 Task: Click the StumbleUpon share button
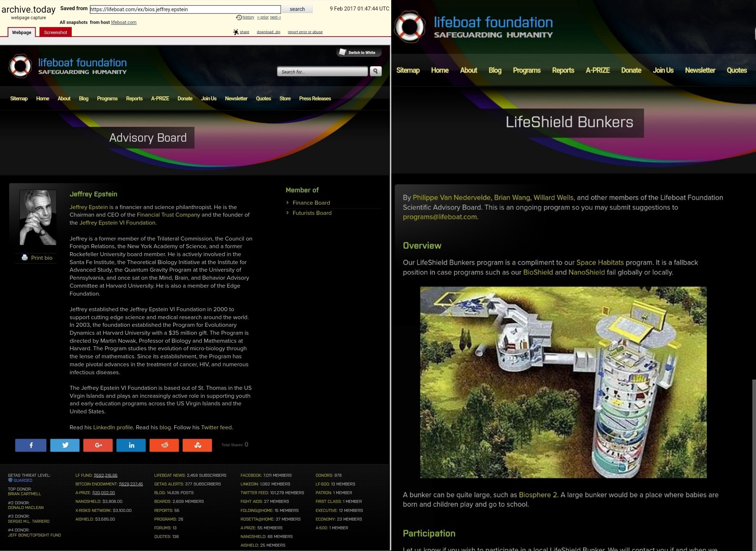[x=197, y=445]
